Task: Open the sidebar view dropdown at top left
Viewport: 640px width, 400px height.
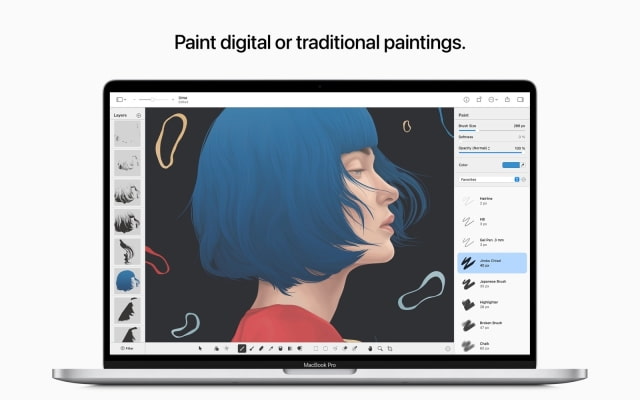Action: (x=121, y=100)
